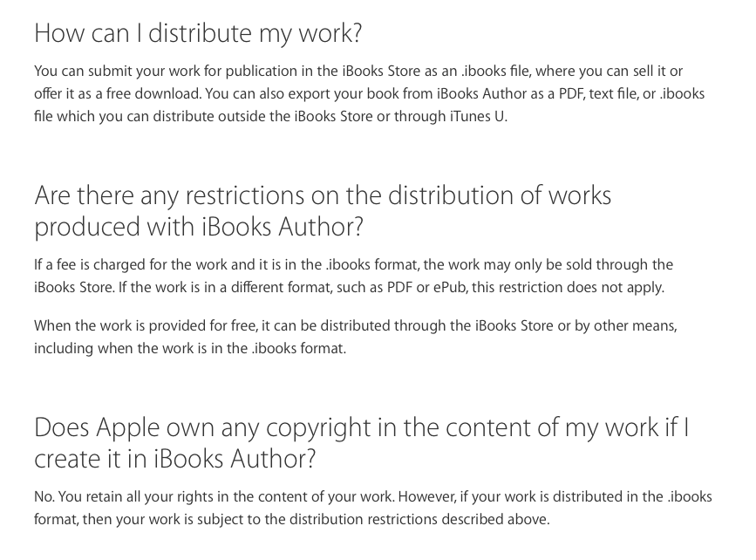Image resolution: width=756 pixels, height=560 pixels.
Task: Click the 'You can submit your work' paragraph
Action: coord(370,93)
